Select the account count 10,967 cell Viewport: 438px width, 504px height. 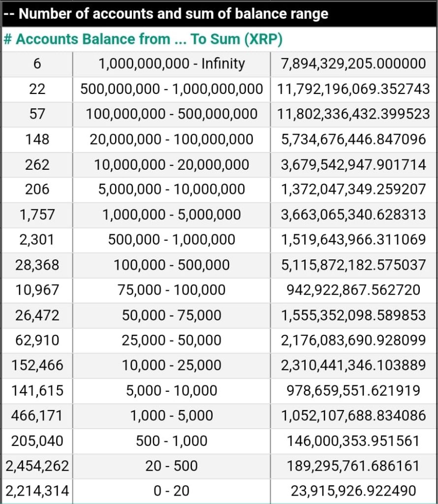(37, 290)
